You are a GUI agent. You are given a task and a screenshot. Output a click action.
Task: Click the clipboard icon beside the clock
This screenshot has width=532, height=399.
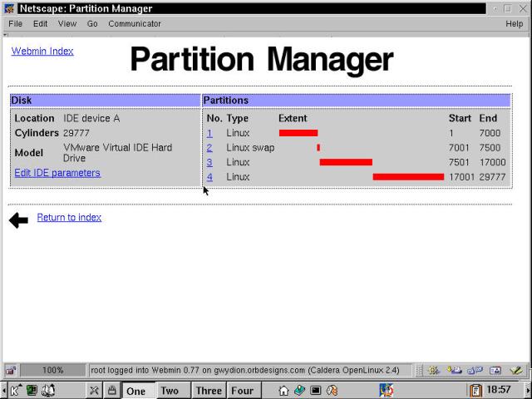[x=475, y=390]
